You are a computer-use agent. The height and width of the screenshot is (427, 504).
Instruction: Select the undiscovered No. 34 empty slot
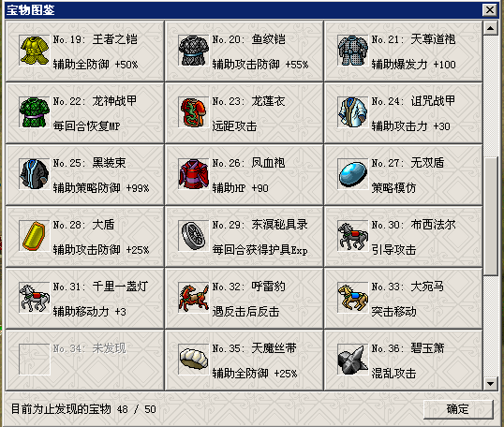(85, 361)
